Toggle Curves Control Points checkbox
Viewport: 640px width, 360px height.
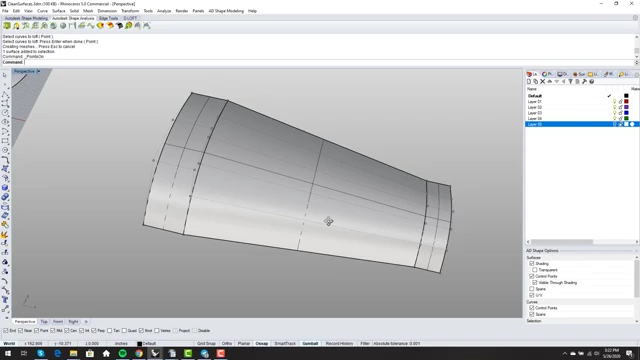pos(531,308)
